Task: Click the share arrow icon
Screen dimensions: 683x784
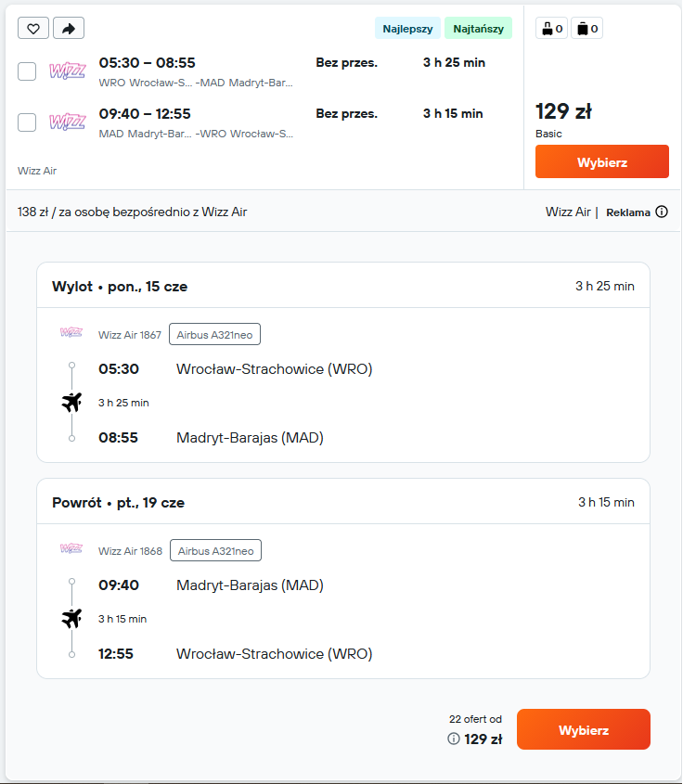Action: coord(69,28)
